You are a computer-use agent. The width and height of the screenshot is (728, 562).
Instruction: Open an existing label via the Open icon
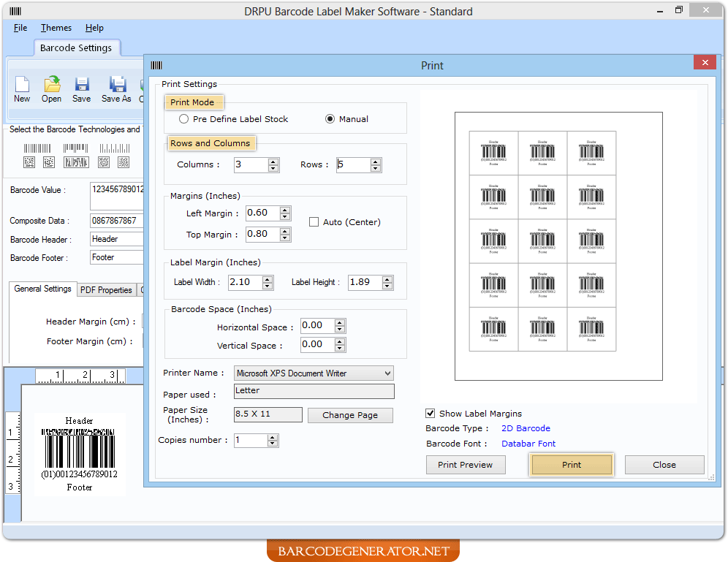(x=51, y=88)
